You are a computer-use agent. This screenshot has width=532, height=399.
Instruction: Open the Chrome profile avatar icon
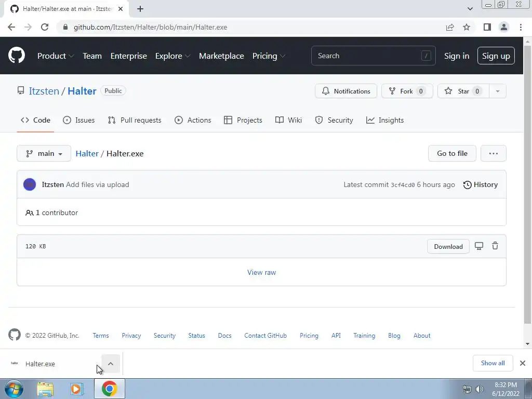pos(504,27)
